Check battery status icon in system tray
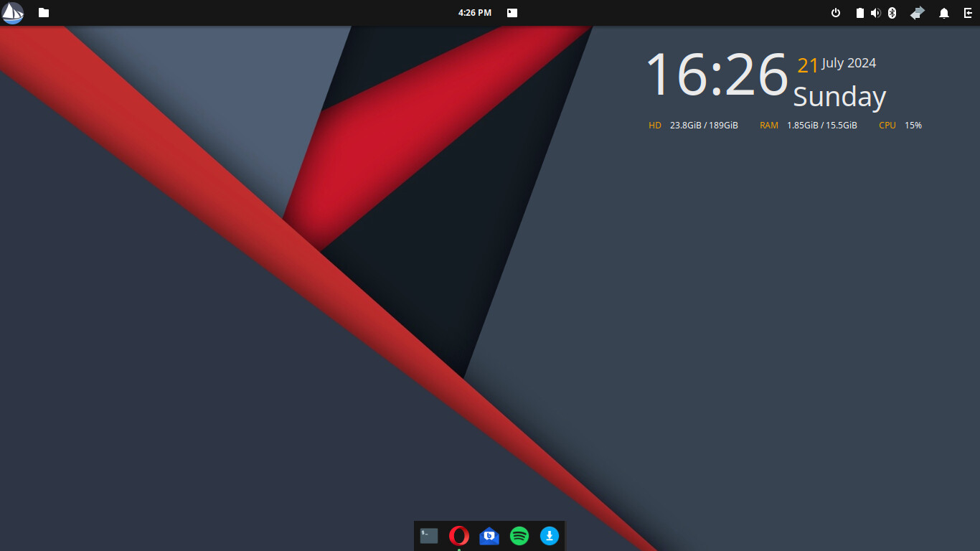Viewport: 980px width, 551px height. point(859,13)
